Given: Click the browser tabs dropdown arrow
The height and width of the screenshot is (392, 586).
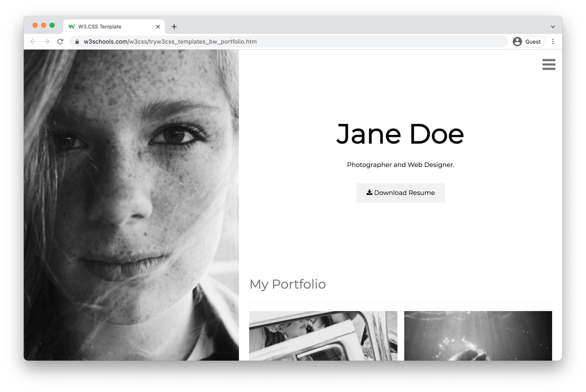Looking at the screenshot, I should 553,26.
